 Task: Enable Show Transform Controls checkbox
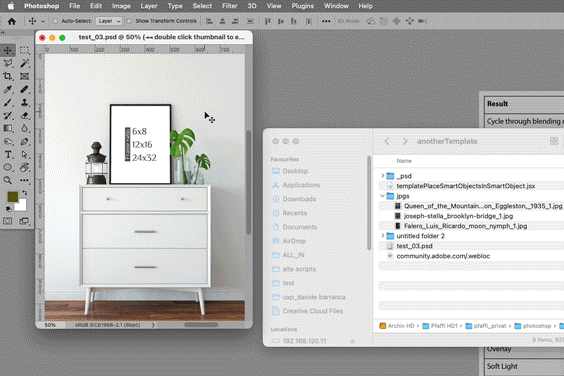129,21
